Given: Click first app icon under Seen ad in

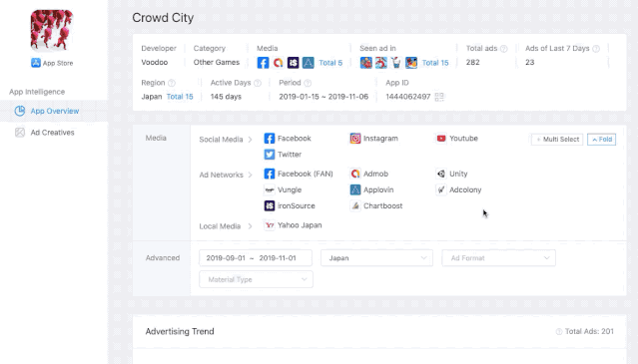Looking at the screenshot, I should coord(365,63).
